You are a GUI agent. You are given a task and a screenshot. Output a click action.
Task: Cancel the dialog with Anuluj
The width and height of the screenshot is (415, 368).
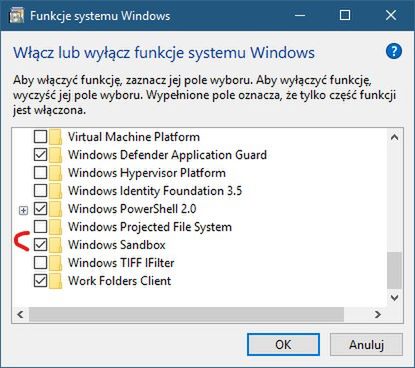click(x=366, y=345)
